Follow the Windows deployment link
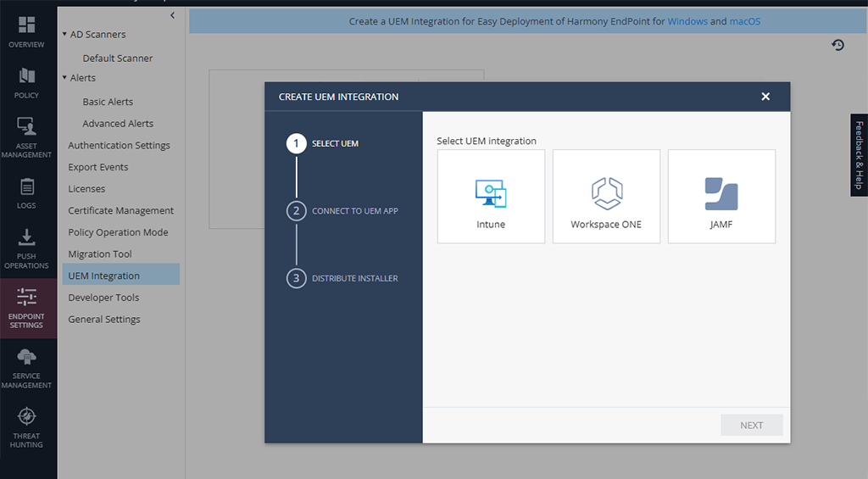The height and width of the screenshot is (479, 868). [687, 21]
